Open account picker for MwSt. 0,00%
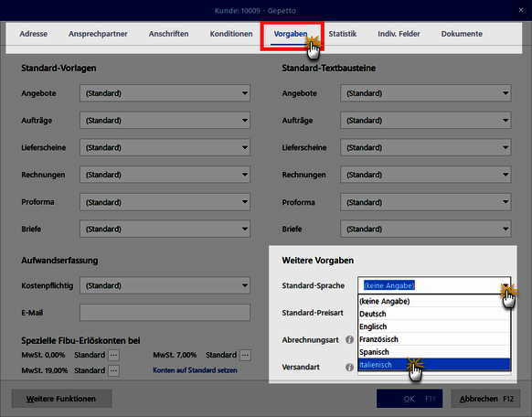532x417 pixels. pyautogui.click(x=113, y=355)
